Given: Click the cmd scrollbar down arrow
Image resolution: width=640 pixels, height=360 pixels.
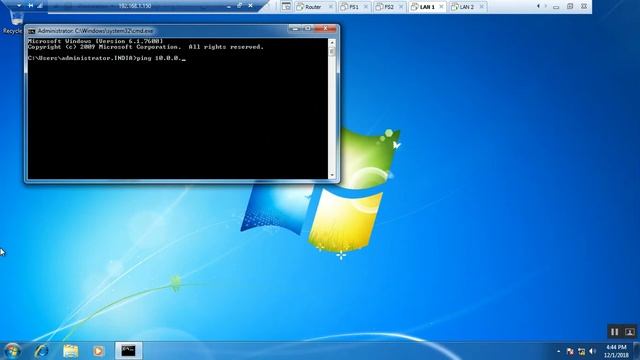Looking at the screenshot, I should (332, 175).
